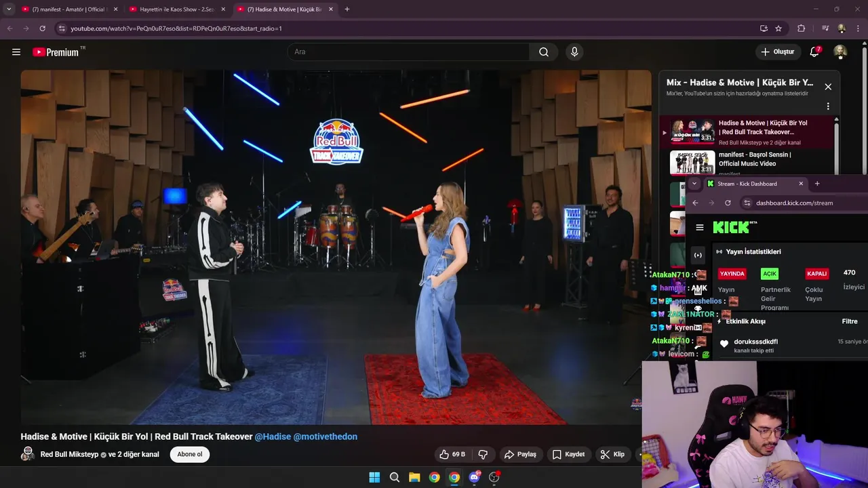Open Filtre in Etkinlik Akışı
The width and height of the screenshot is (868, 488).
tap(850, 321)
